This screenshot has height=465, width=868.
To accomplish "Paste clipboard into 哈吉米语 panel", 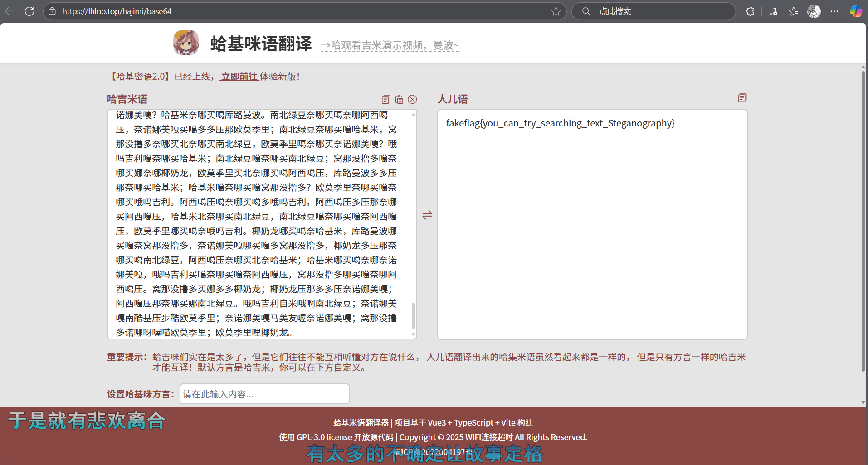I will tap(399, 99).
